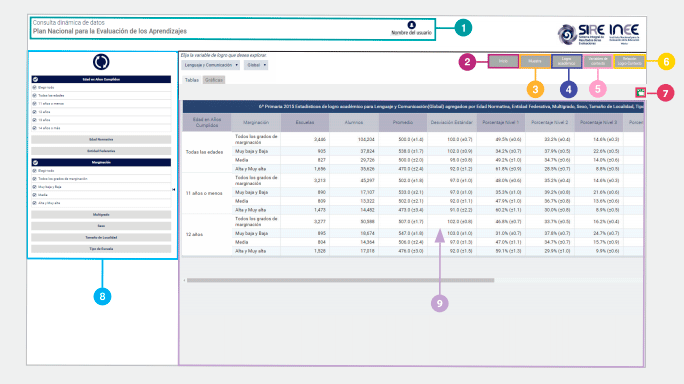Toggle the 13 años checkbox

(x=34, y=120)
